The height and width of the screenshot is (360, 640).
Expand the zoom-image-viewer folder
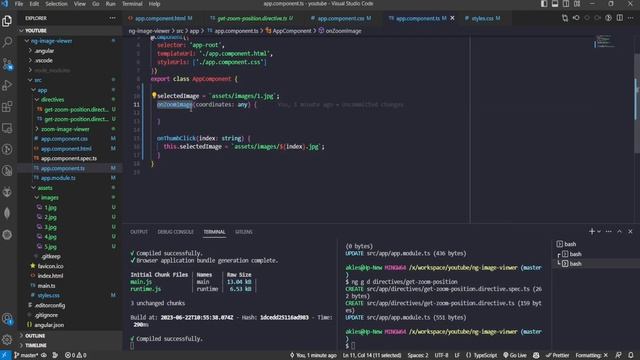(x=69, y=129)
